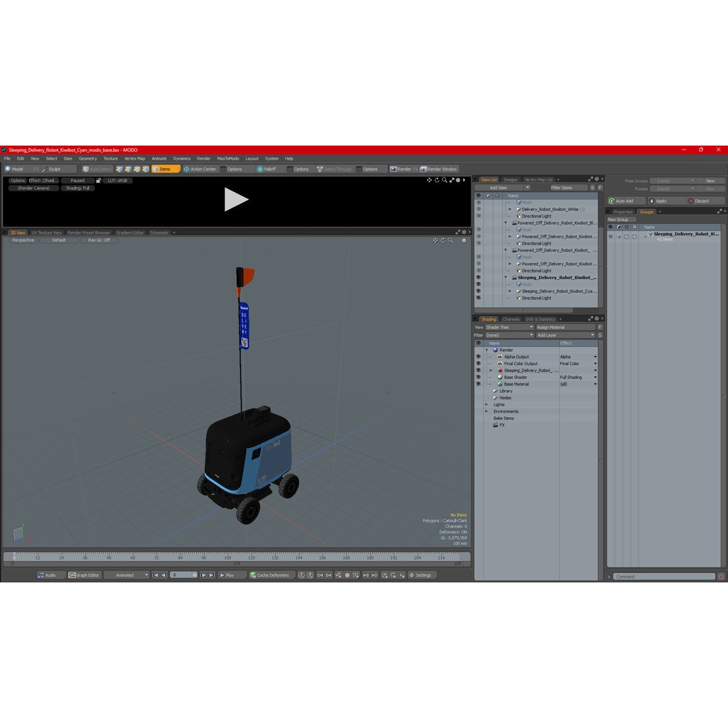Select materials selection mode icon
The width and height of the screenshot is (728, 728).
coord(146,169)
